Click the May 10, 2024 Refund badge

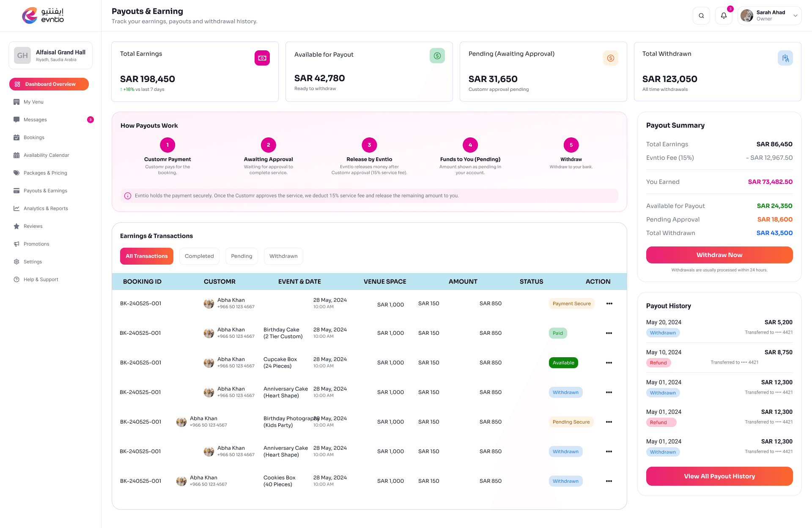click(x=658, y=363)
